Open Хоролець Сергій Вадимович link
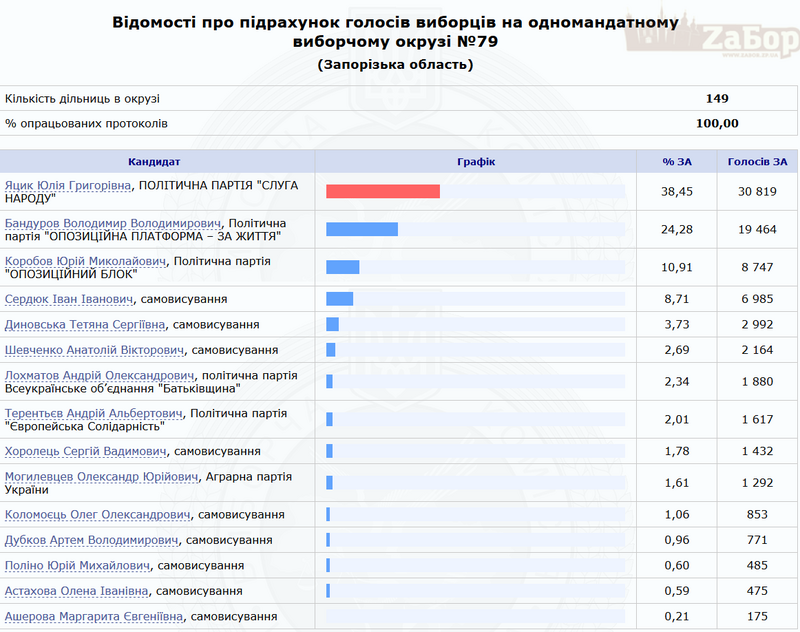 click(85, 452)
